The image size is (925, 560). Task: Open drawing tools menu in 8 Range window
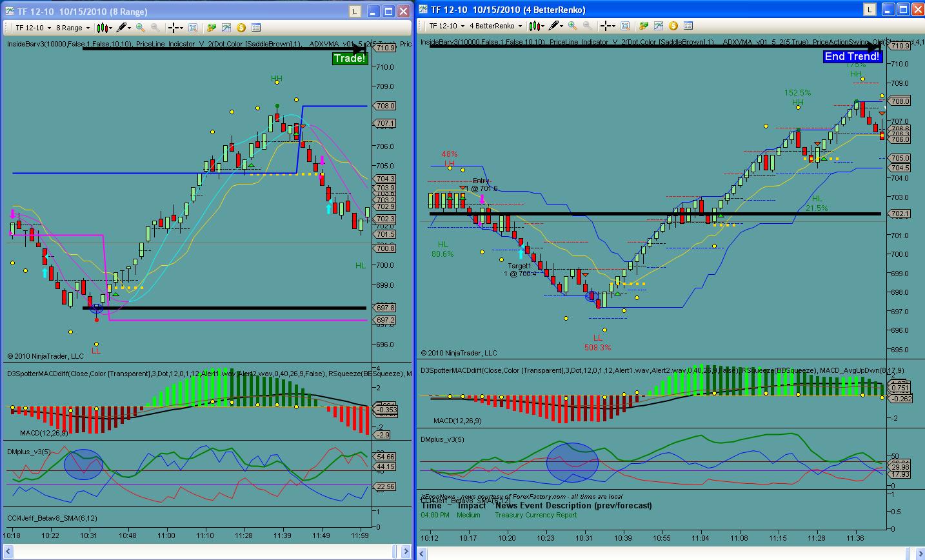pos(123,28)
